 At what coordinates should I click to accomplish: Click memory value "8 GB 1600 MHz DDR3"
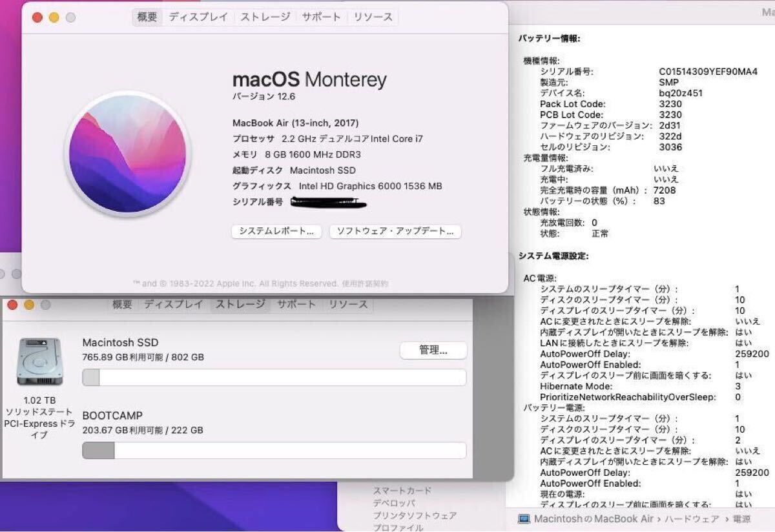click(x=313, y=154)
